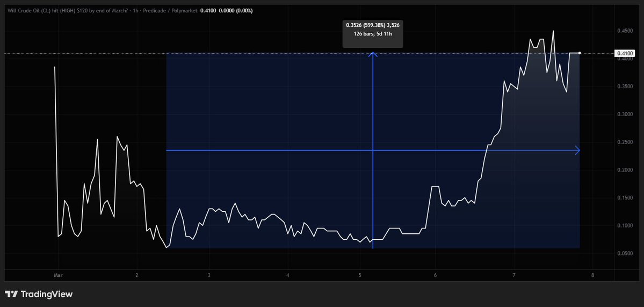Click the 0.2500 price axis label

pos(624,142)
